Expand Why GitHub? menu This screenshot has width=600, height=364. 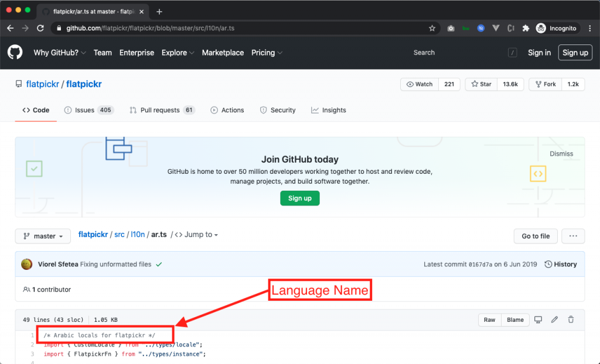pos(60,53)
